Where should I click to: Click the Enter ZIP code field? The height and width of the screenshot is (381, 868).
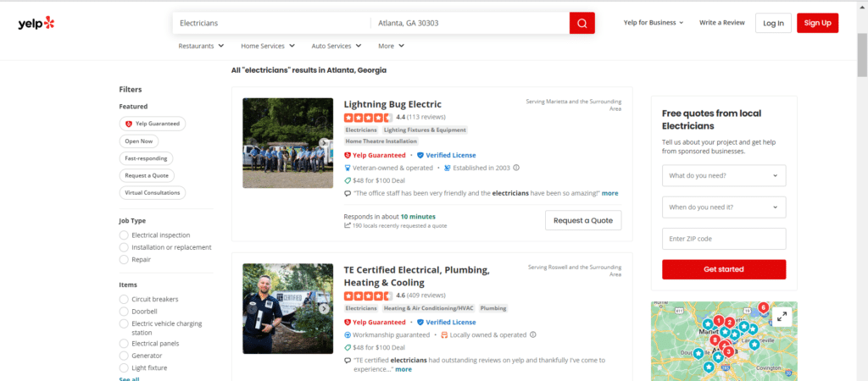(x=724, y=239)
